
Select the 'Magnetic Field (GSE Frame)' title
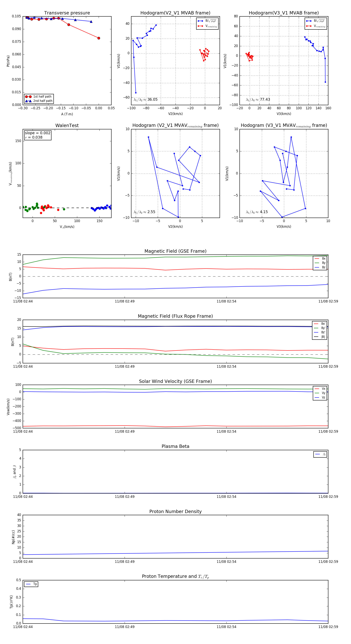coord(175,251)
